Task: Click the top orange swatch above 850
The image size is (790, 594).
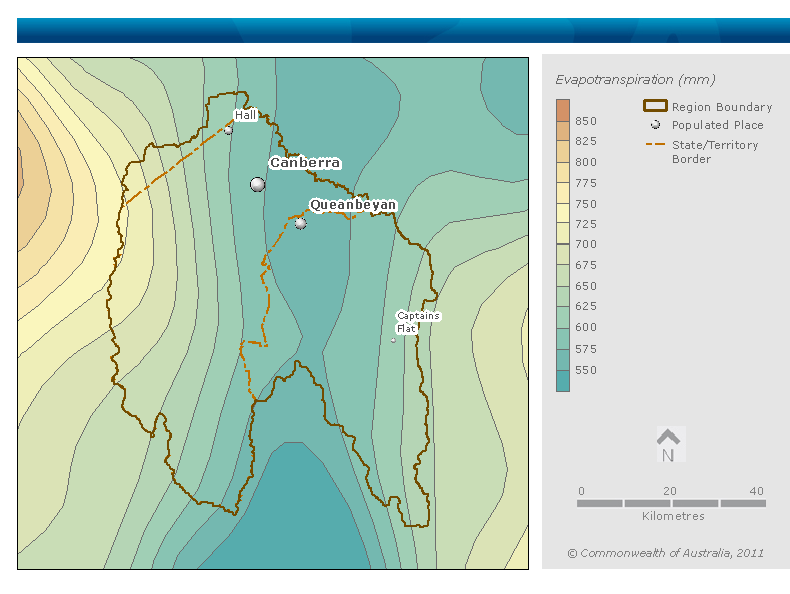Action: coord(563,110)
